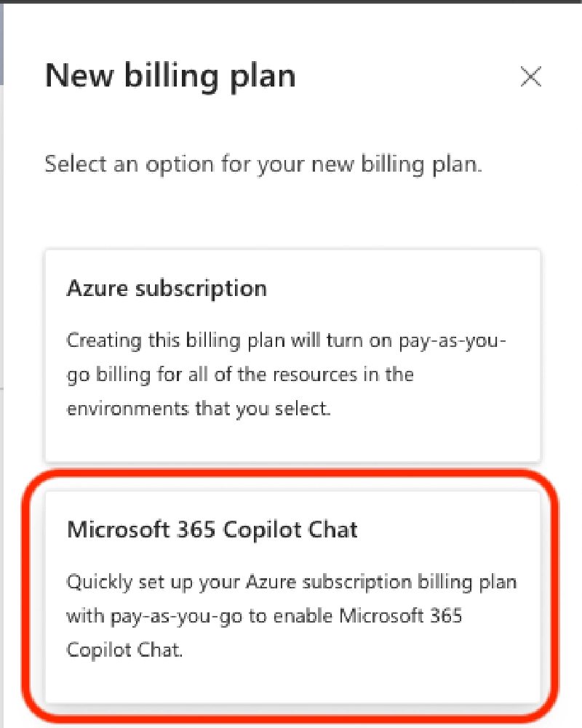
Task: Close the New billing plan dialog
Action: point(531,77)
